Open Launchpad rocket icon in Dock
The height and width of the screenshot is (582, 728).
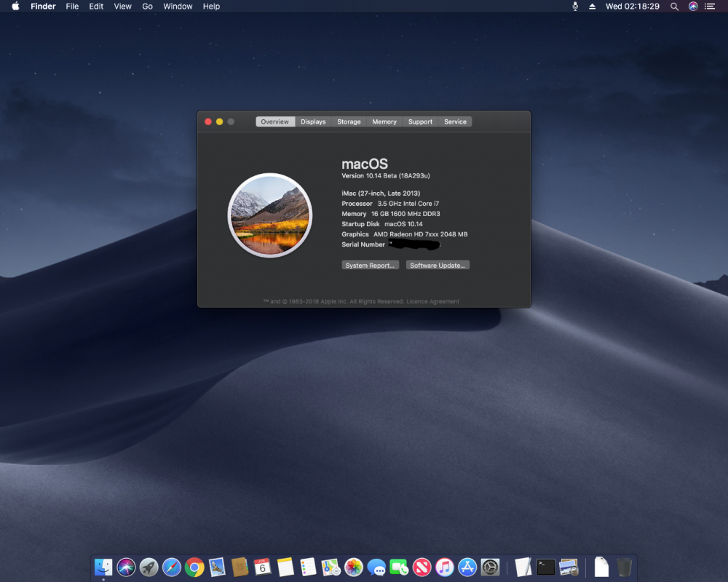coord(149,567)
